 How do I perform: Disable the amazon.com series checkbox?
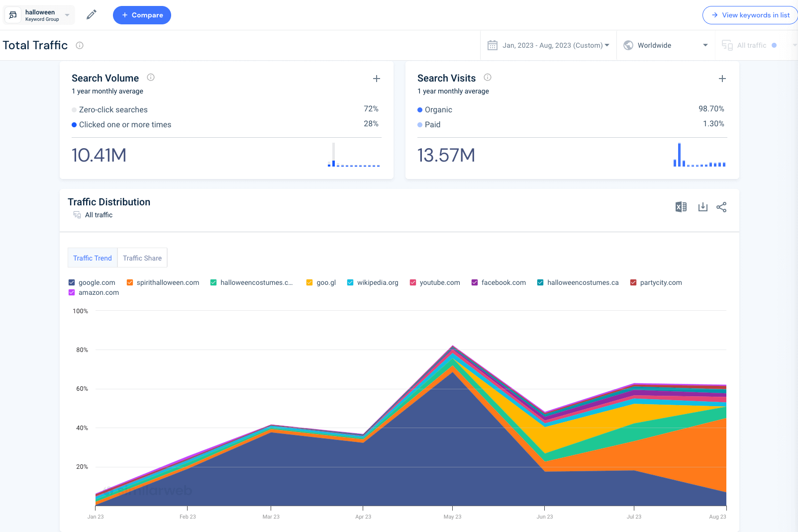tap(71, 292)
